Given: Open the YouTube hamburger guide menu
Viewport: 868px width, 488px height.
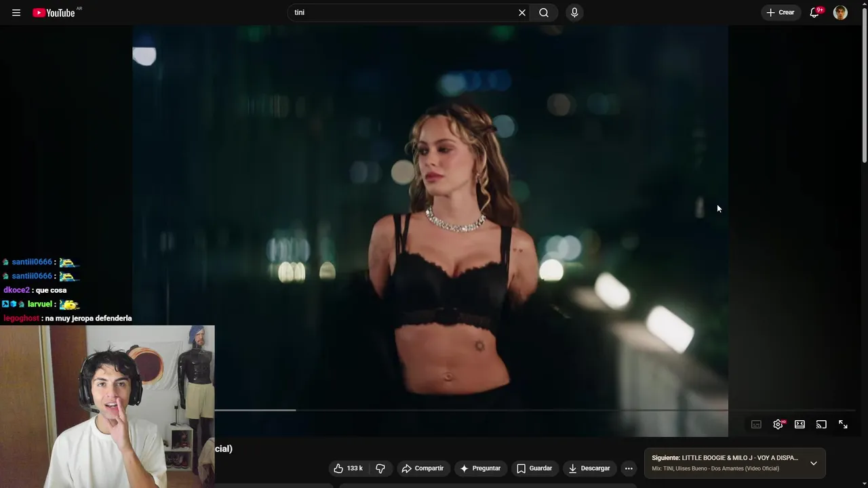Looking at the screenshot, I should coord(16,13).
